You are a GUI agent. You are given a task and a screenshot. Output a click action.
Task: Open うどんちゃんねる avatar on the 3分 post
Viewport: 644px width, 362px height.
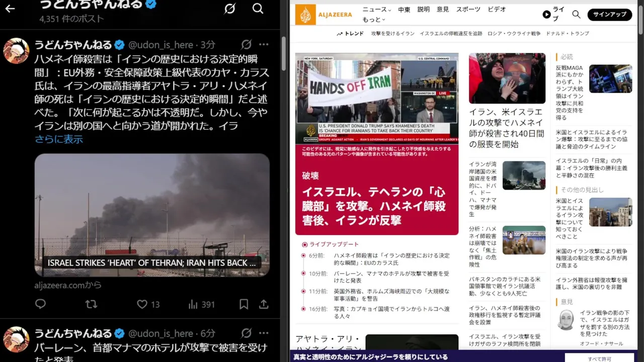17,50
